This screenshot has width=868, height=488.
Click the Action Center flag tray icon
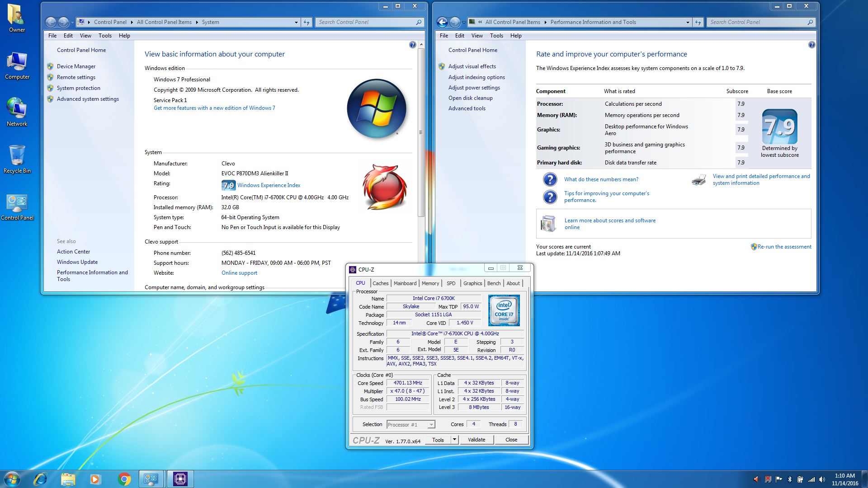(x=779, y=479)
